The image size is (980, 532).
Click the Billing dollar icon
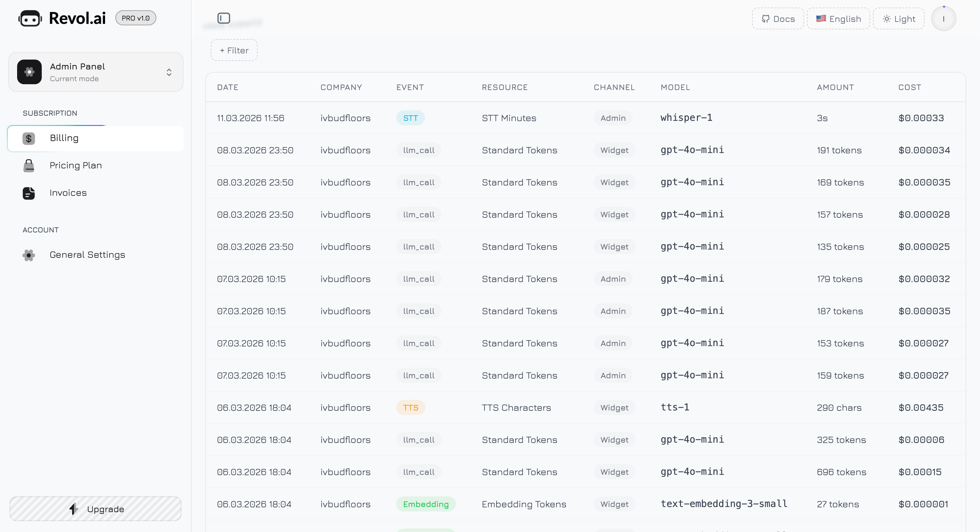tap(28, 138)
